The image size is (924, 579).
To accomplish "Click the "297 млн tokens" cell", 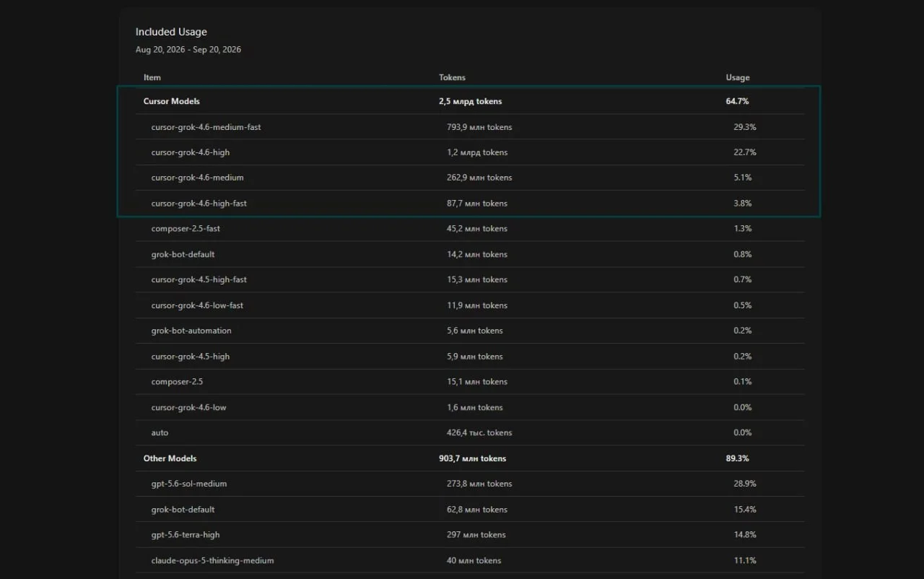I will tap(476, 535).
